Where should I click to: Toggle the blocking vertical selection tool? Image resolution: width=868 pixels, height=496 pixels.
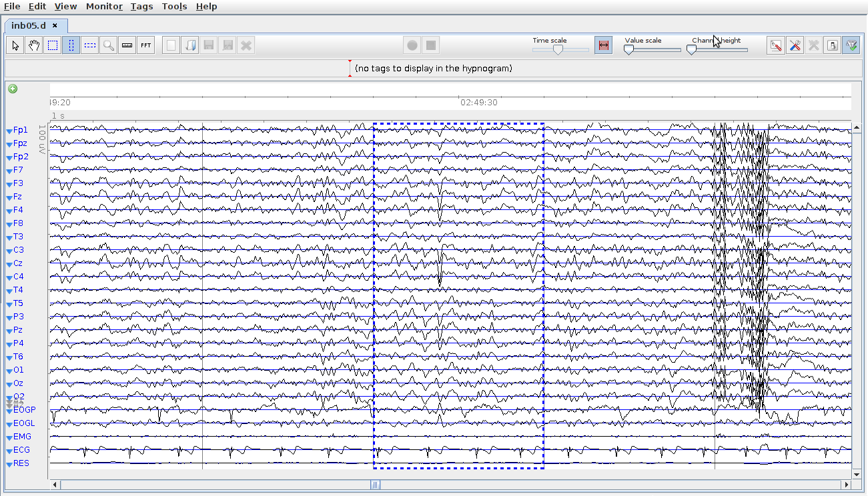71,45
